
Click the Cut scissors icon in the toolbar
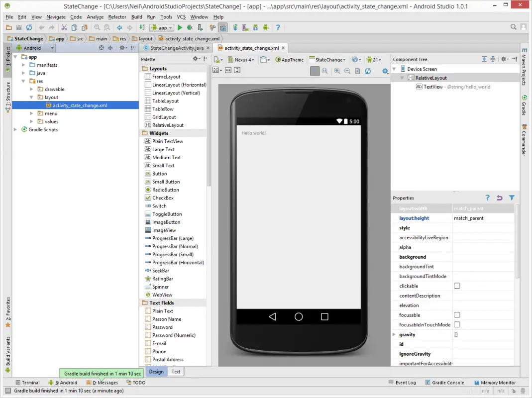pos(63,28)
